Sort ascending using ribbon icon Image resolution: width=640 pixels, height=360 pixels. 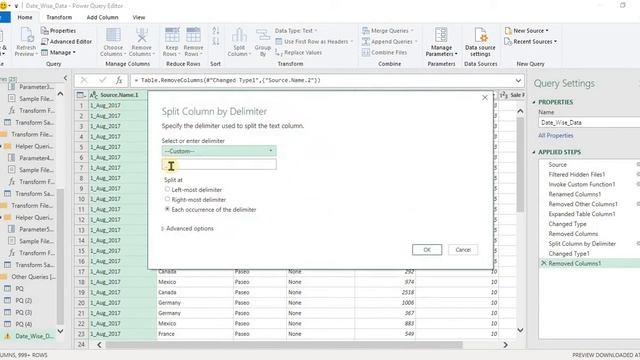pos(216,31)
